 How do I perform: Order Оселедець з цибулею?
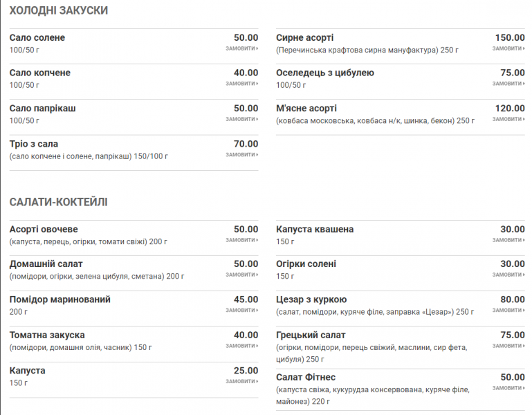[508, 84]
